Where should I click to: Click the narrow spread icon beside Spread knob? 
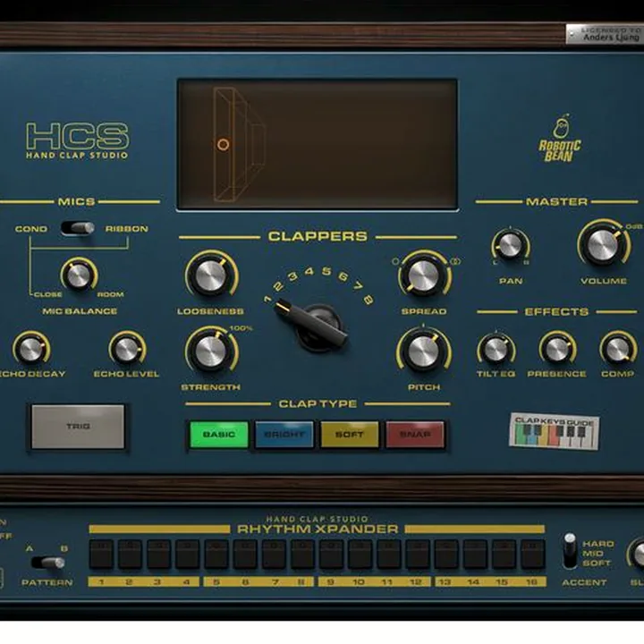[x=395, y=261]
